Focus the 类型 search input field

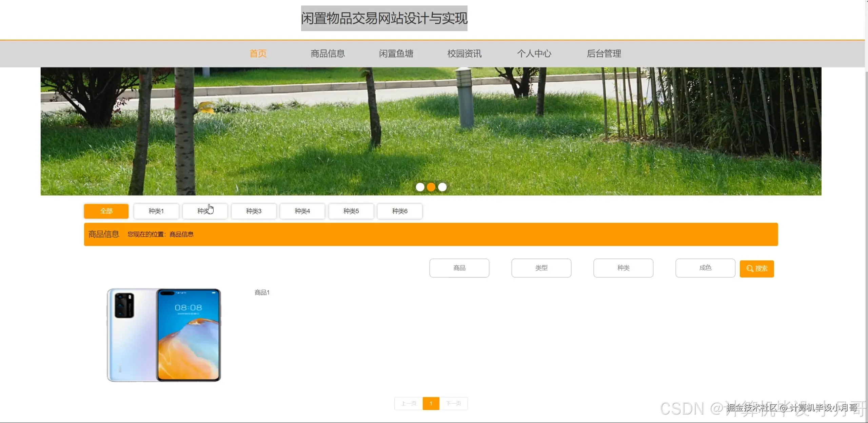coord(541,268)
